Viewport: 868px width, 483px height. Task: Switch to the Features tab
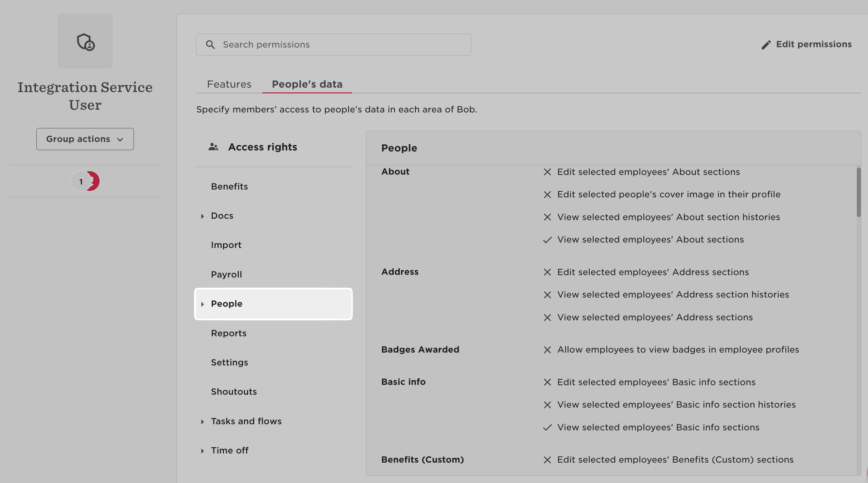coord(229,84)
